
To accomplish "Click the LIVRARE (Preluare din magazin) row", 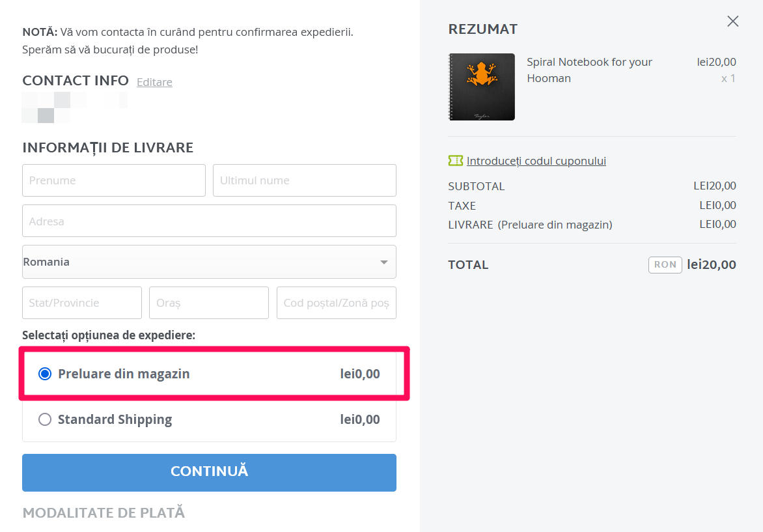I will click(x=592, y=225).
